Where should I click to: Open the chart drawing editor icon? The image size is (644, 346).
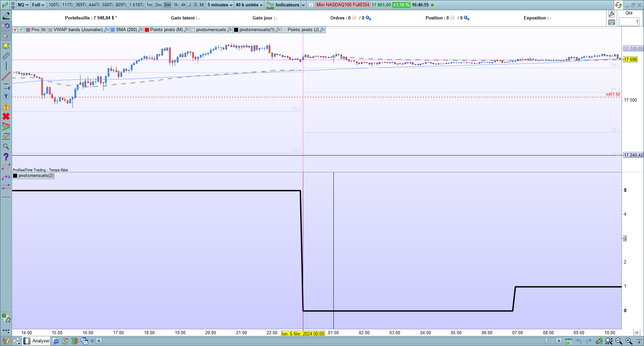(6, 341)
